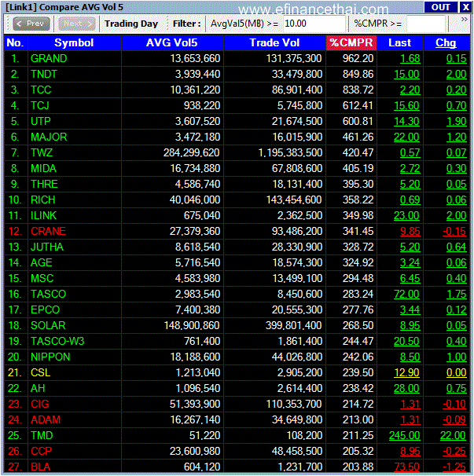
Task: Click CCP change value -0.25
Action: pyautogui.click(x=454, y=452)
